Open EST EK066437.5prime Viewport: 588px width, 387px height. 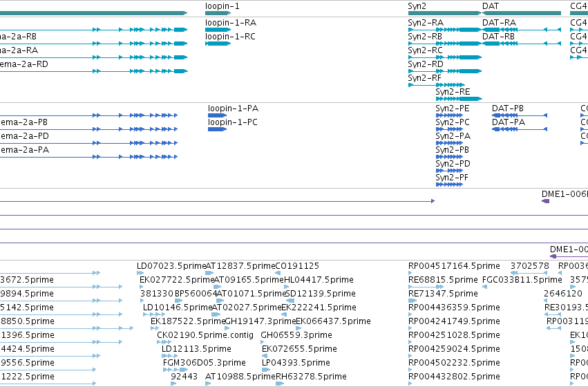click(333, 321)
